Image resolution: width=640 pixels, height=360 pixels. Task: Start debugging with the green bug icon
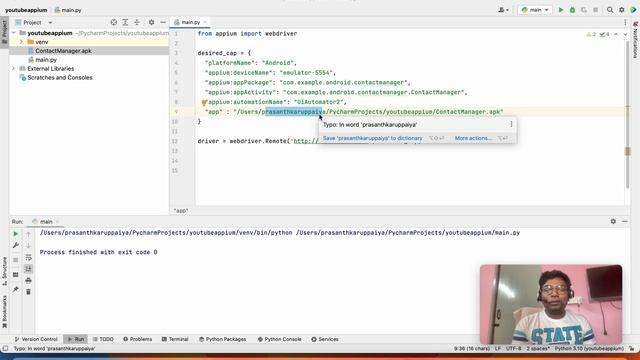pos(572,10)
